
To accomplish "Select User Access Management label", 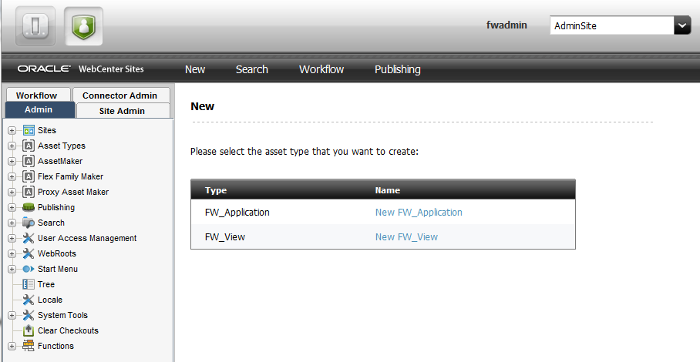I will [x=87, y=238].
